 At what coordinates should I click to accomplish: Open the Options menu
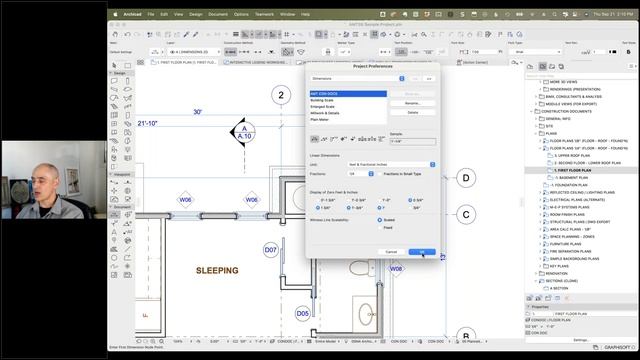pyautogui.click(x=241, y=14)
